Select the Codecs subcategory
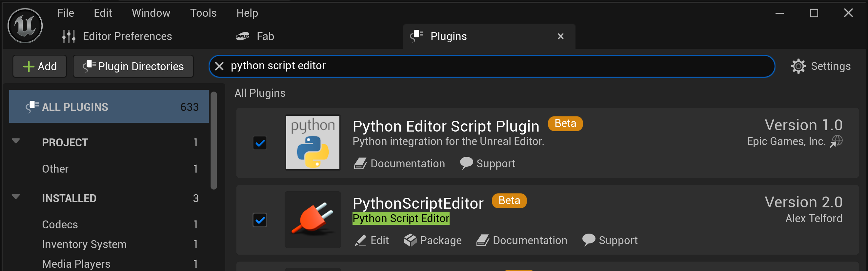The height and width of the screenshot is (271, 868). 60,225
